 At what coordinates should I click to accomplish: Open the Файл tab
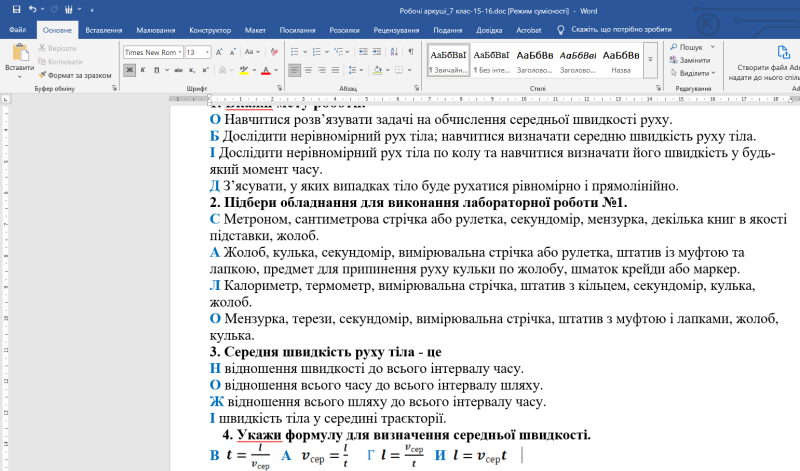click(17, 30)
